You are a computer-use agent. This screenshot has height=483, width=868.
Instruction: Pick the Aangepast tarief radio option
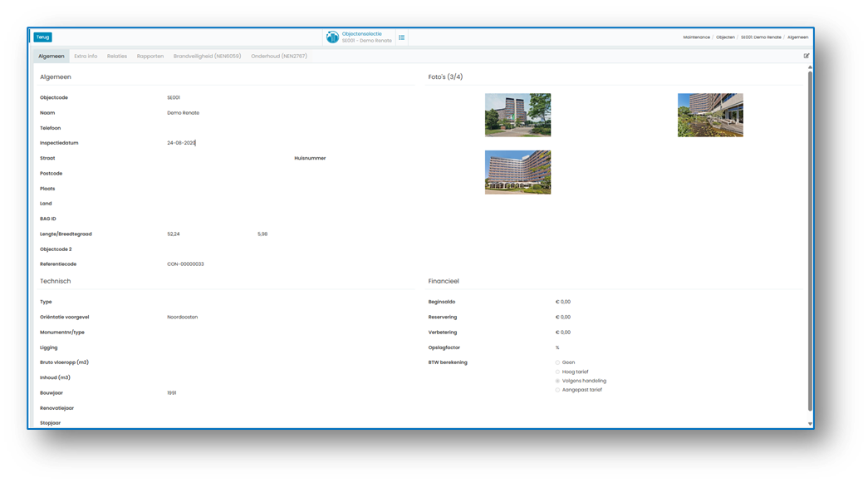click(557, 390)
